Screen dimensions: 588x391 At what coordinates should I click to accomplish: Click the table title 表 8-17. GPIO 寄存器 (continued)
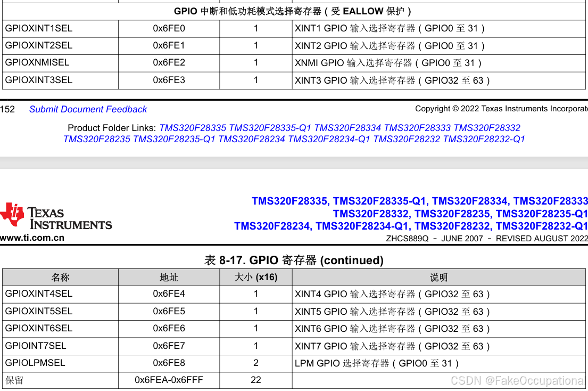click(x=294, y=260)
